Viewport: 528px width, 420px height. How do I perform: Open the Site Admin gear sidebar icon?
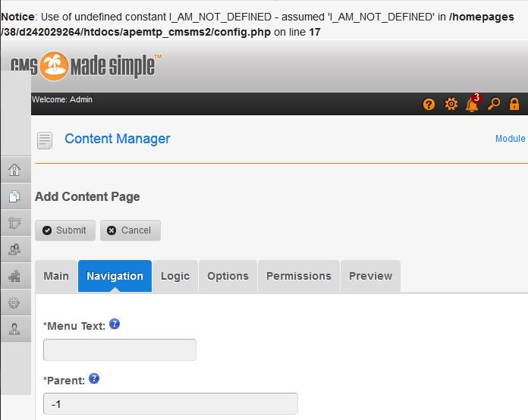(x=14, y=302)
